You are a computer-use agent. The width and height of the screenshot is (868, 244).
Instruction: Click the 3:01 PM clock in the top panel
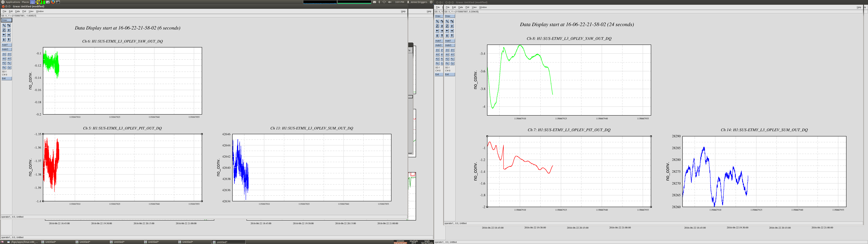click(400, 2)
